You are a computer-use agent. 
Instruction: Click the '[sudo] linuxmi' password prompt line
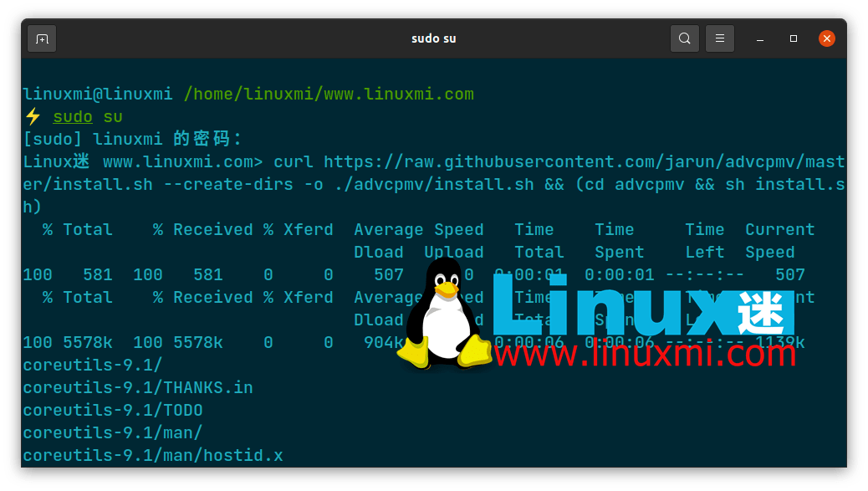pyautogui.click(x=133, y=139)
